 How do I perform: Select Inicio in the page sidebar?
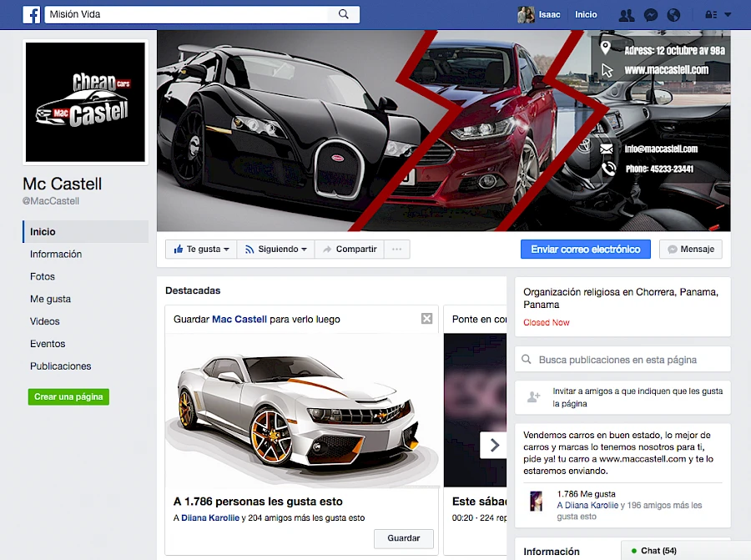click(86, 232)
